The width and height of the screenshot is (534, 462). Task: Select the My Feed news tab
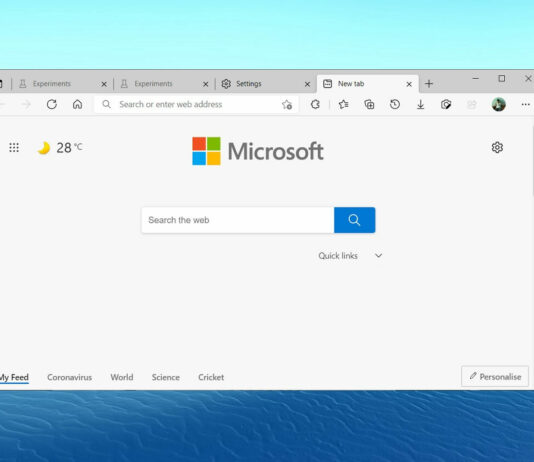click(14, 377)
